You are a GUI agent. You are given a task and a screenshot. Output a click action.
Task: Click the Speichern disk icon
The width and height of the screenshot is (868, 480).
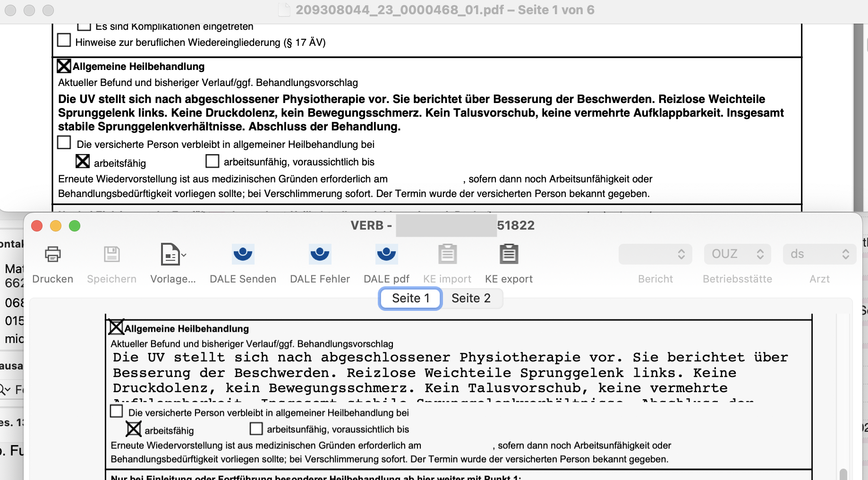112,254
